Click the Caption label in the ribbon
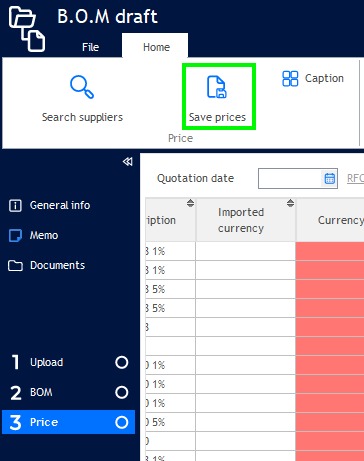364x461 pixels. pos(324,78)
